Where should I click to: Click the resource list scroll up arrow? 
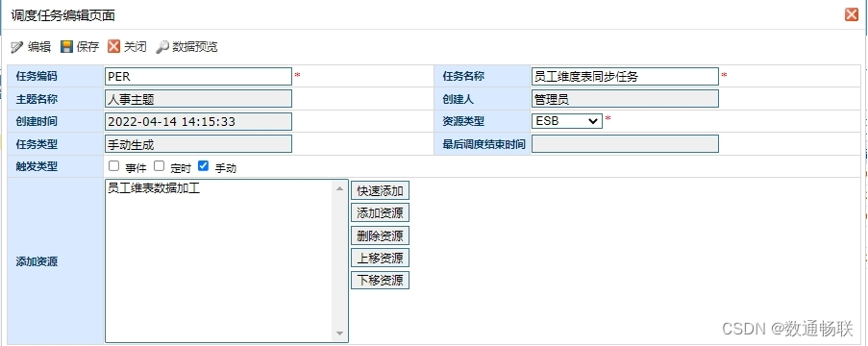[340, 188]
